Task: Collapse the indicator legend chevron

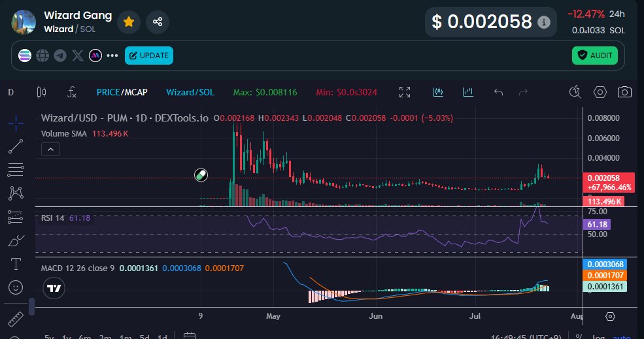Action: click(x=50, y=150)
